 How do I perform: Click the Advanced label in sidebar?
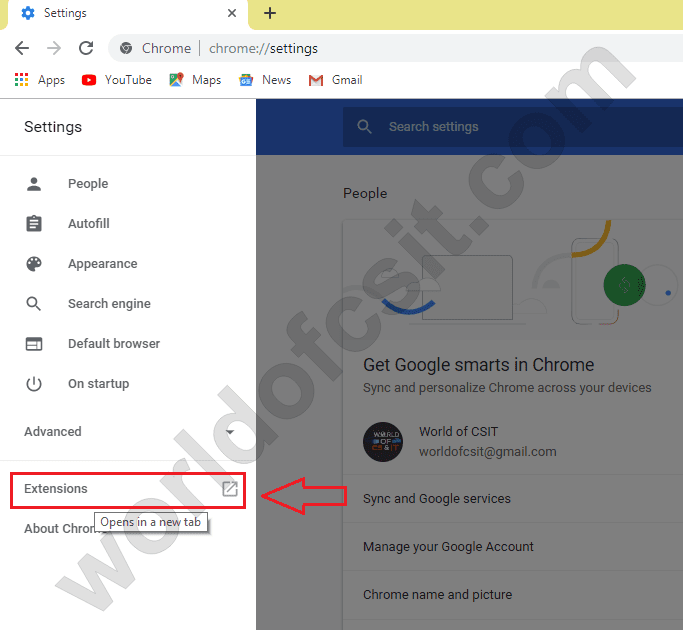(x=53, y=432)
